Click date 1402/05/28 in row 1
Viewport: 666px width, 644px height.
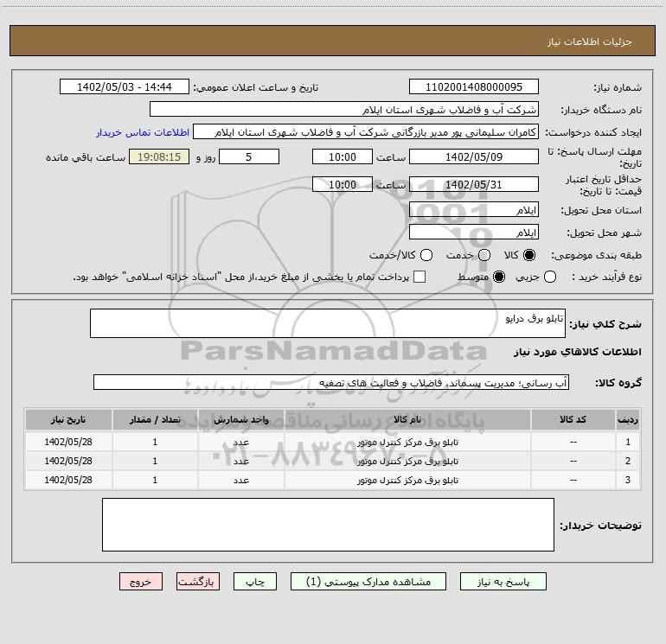click(x=68, y=442)
